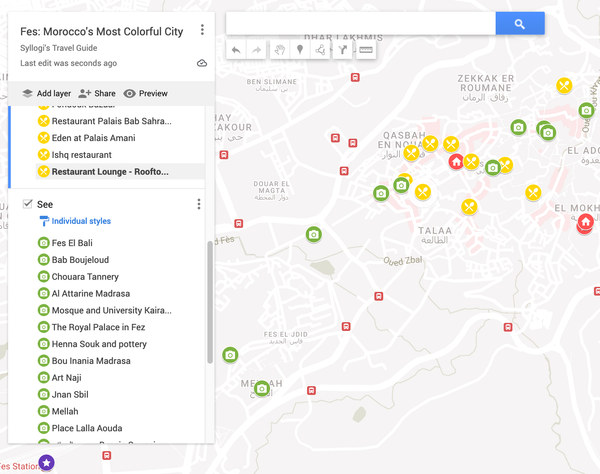Click green camera marker west of Fes El Jdid
The height and width of the screenshot is (474, 600).
[230, 355]
